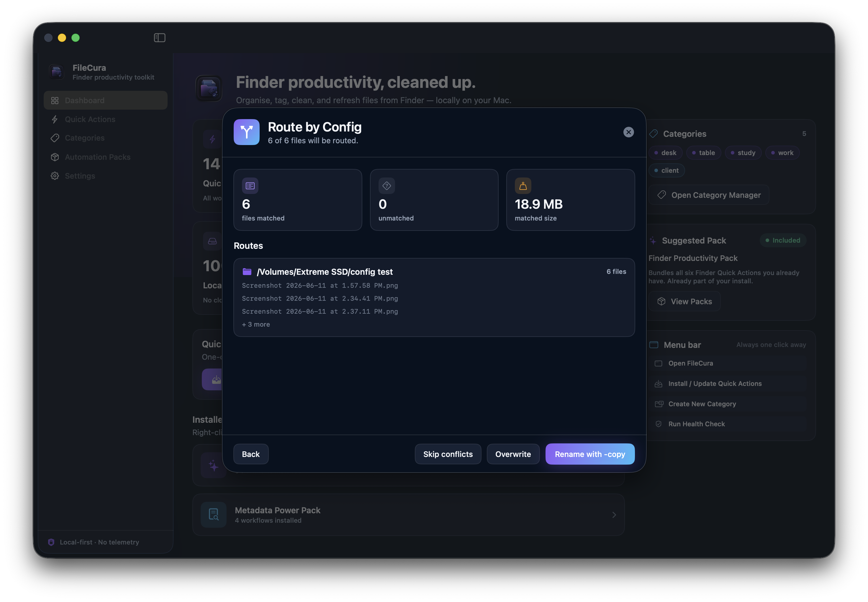The width and height of the screenshot is (868, 602).
Task: Click the Included status badge
Action: pos(783,240)
